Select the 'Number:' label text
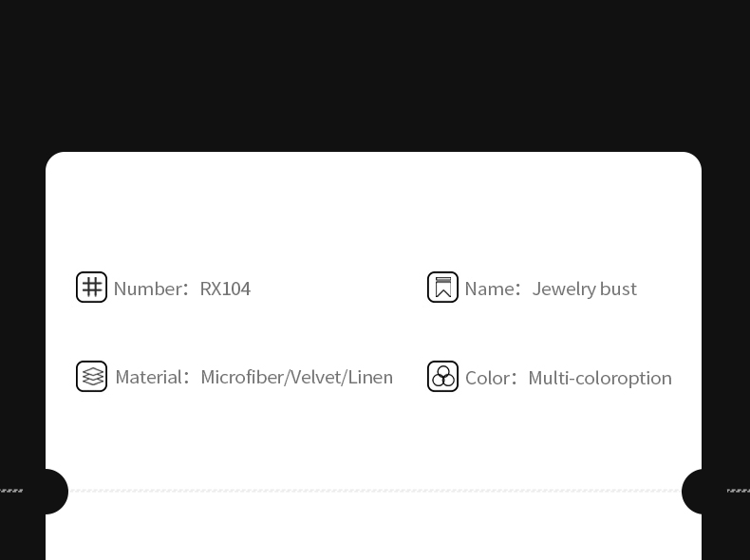The image size is (750, 560). [x=150, y=289]
